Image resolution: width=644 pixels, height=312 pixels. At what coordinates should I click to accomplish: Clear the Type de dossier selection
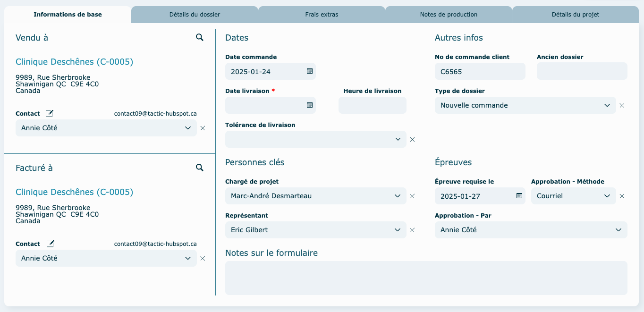[622, 105]
